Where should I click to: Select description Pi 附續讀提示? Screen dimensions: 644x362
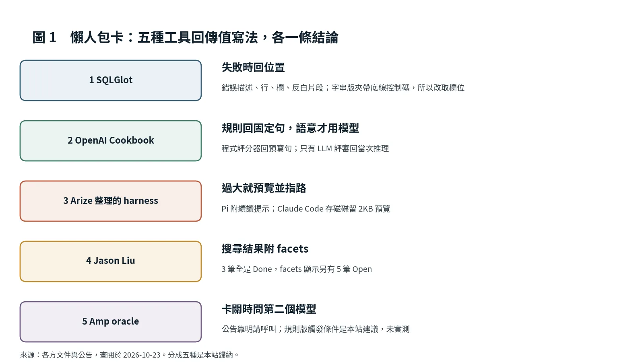tap(306, 209)
